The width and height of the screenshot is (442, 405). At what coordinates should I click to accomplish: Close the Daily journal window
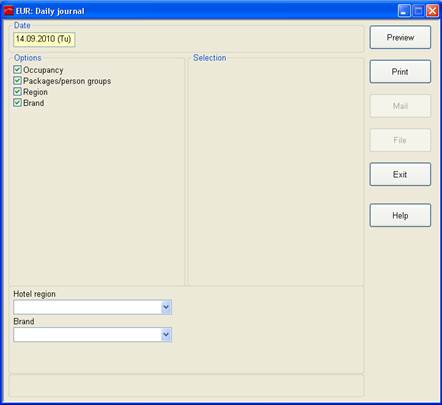point(432,11)
